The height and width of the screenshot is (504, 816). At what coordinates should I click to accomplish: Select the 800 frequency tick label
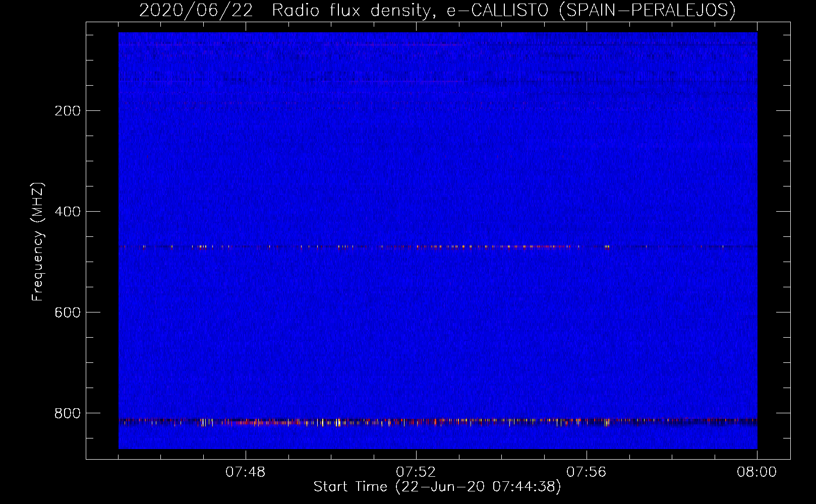coord(68,413)
